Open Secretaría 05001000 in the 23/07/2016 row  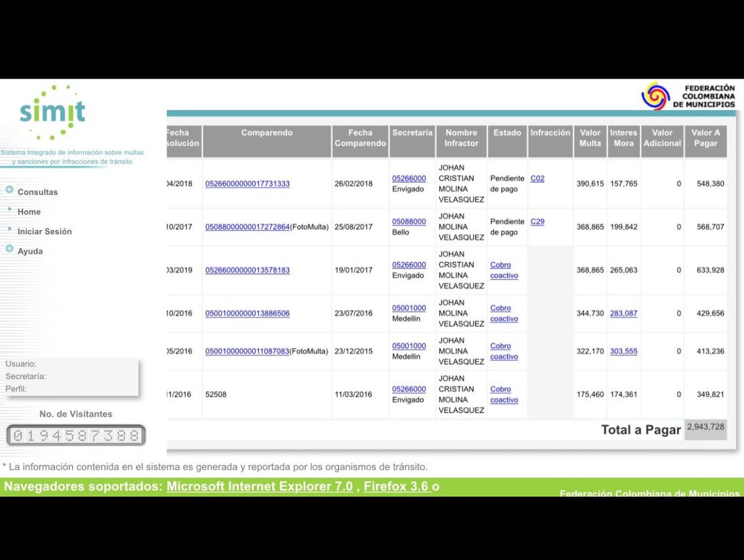409,308
